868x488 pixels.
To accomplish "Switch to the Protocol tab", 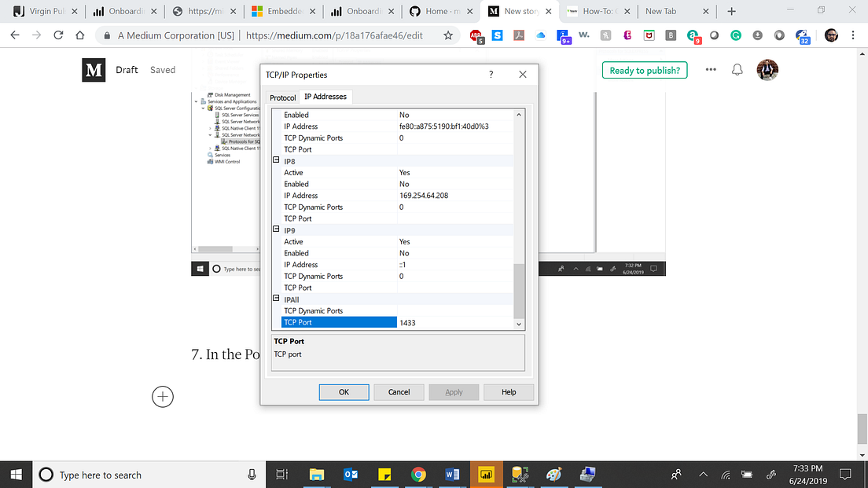I will [x=282, y=97].
